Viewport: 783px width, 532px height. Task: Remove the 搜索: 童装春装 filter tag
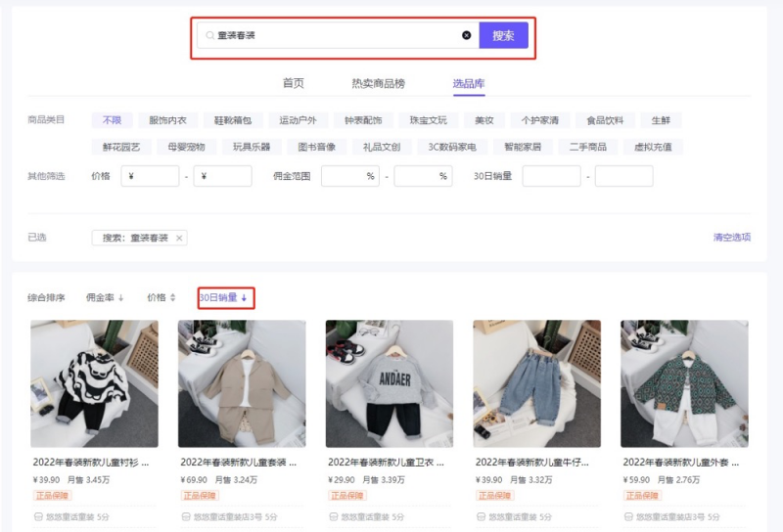click(179, 238)
